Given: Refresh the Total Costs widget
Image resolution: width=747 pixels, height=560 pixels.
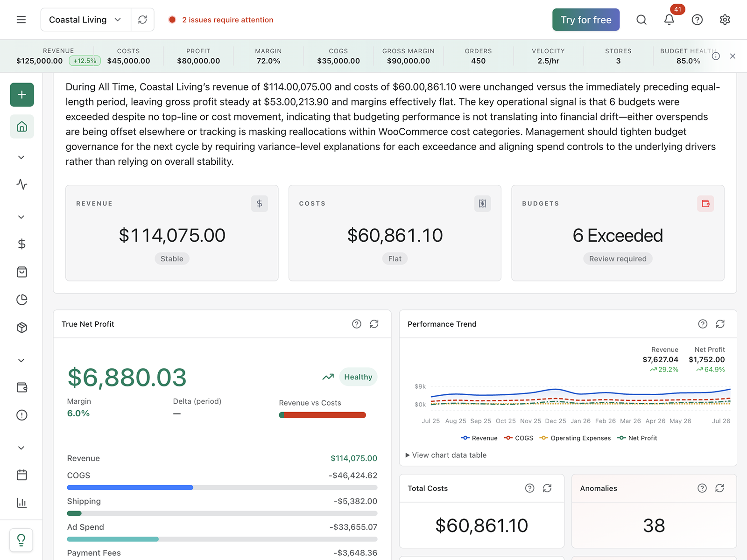Looking at the screenshot, I should coord(547,488).
